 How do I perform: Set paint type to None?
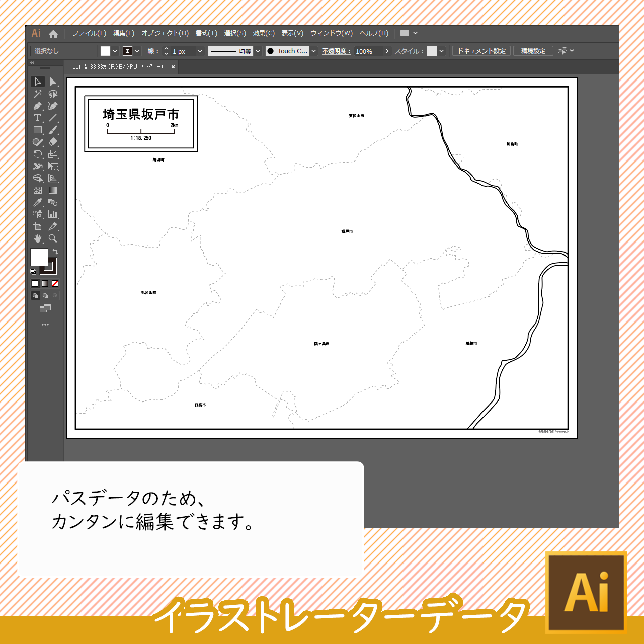tap(55, 284)
